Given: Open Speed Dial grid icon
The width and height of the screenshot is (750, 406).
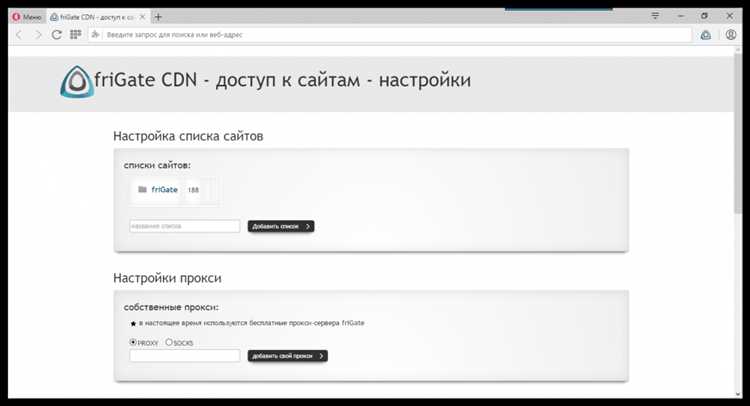Looking at the screenshot, I should click(x=76, y=34).
